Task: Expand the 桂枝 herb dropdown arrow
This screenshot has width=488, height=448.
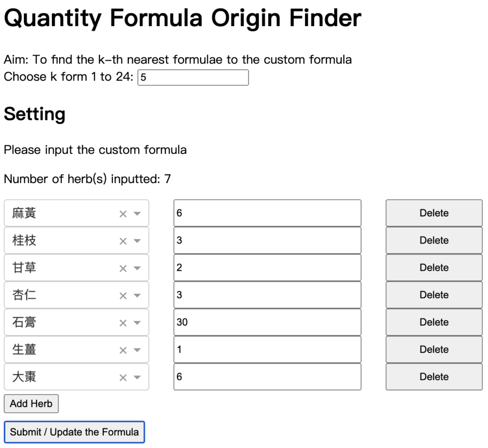Action: [137, 241]
